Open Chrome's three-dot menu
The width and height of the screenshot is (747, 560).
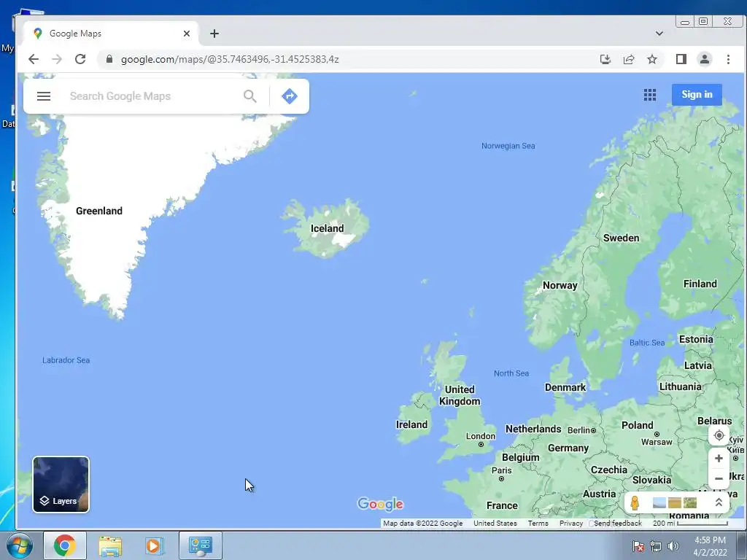728,59
